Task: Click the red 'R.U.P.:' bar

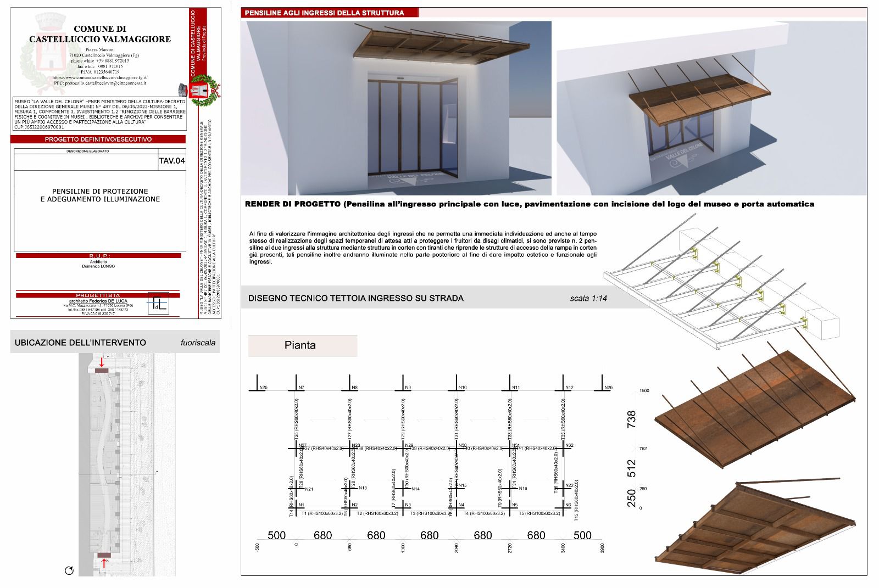Action: [x=99, y=255]
